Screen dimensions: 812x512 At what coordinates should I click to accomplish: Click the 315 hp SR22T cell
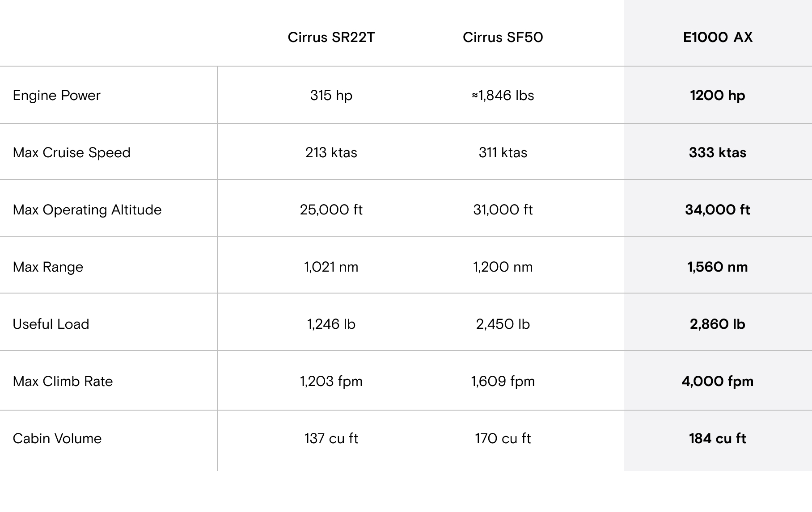click(x=331, y=96)
